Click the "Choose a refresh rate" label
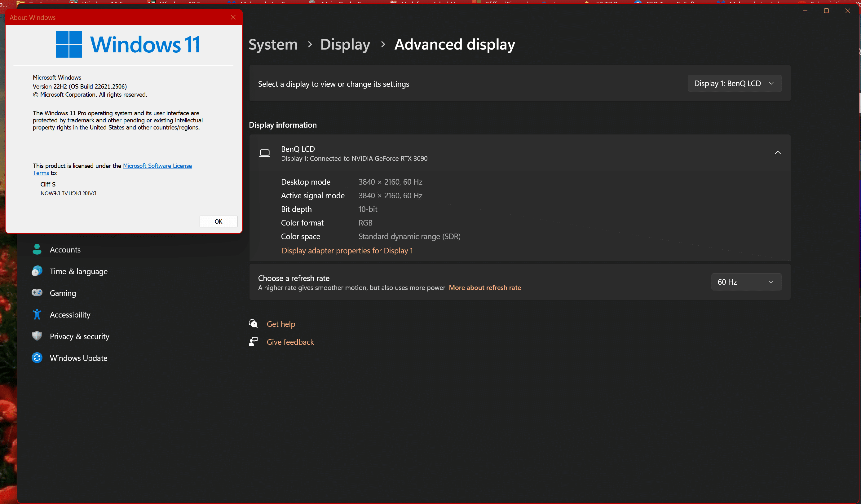The width and height of the screenshot is (861, 504). pos(294,278)
